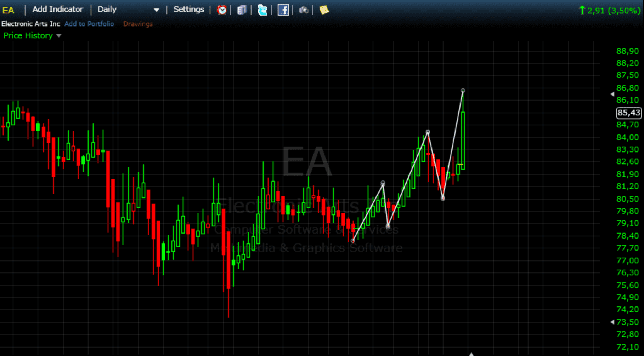Click the database stack data icon
The width and height of the screenshot is (644, 356).
(x=242, y=10)
